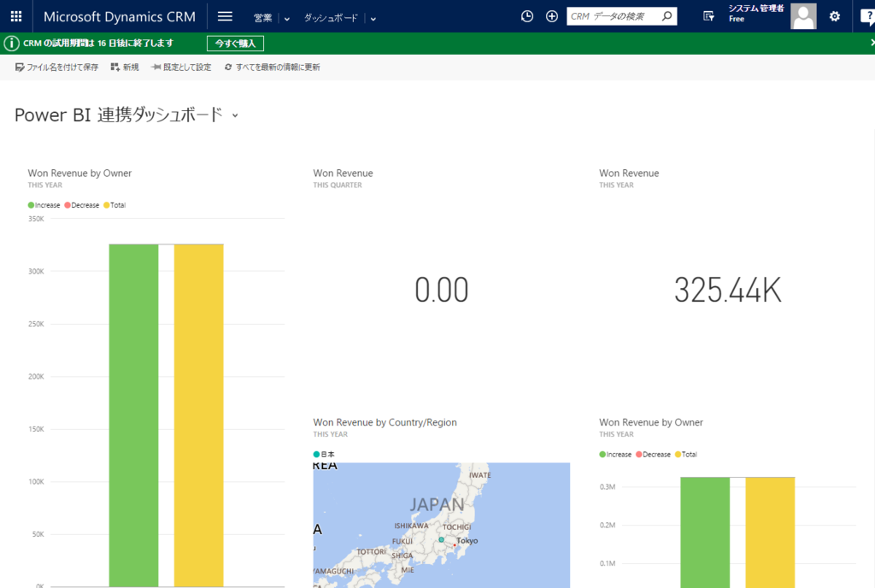Expand the chevron next to ダッシュボード
Image resolution: width=875 pixels, height=588 pixels.
point(373,19)
